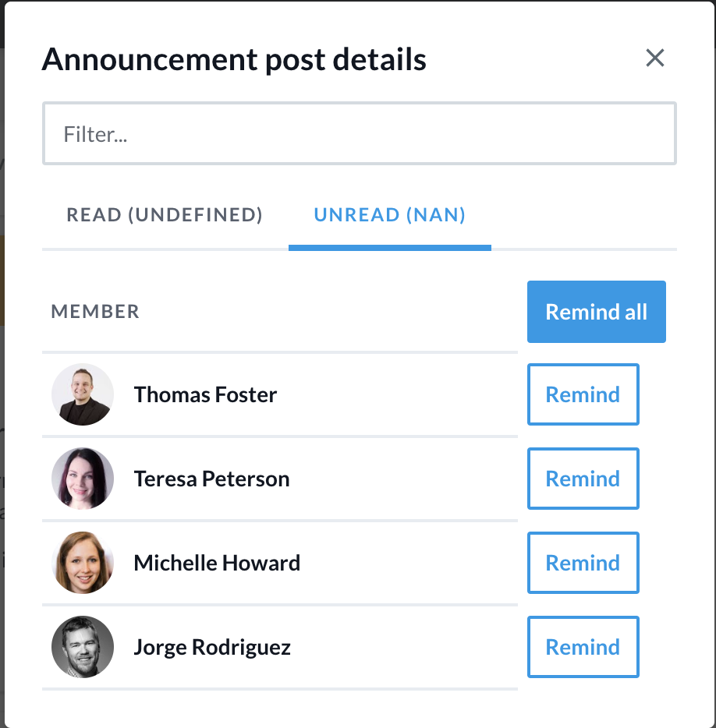Switch to the Read tab
716x728 pixels.
165,215
